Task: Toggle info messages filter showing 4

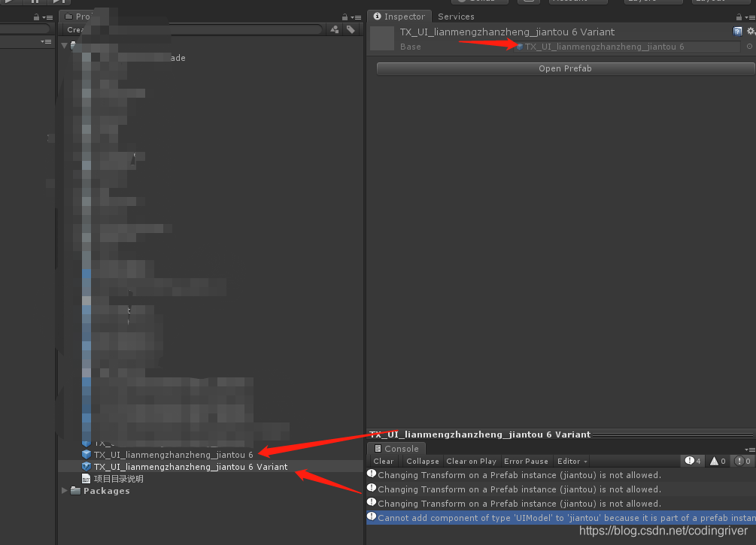Action: (x=693, y=461)
